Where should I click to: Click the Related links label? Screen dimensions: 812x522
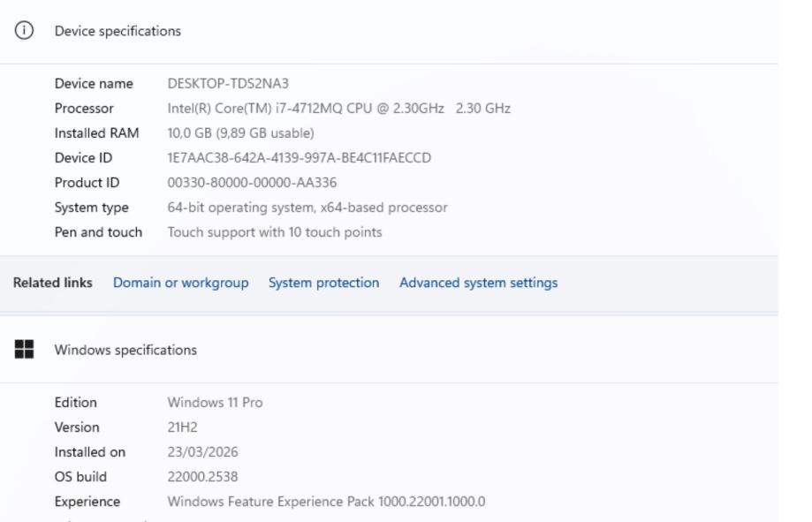pos(53,283)
